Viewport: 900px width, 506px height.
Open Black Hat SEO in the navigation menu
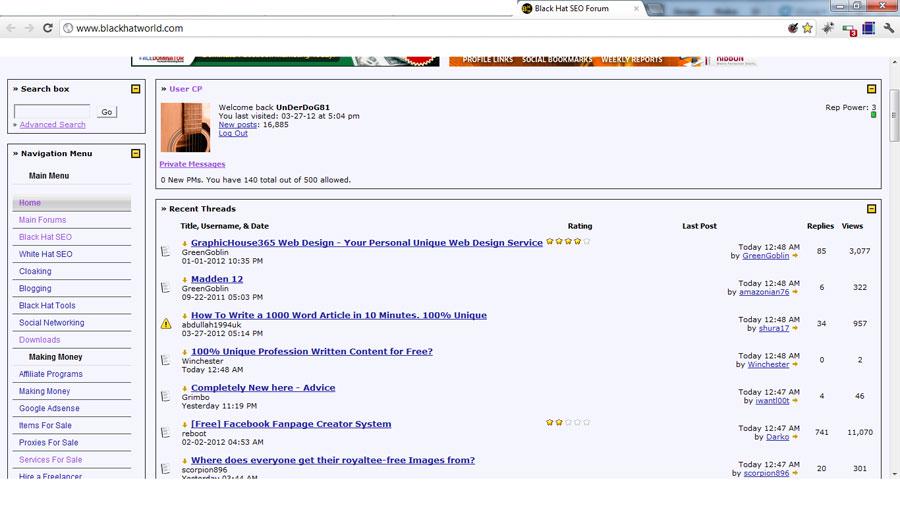tap(45, 237)
